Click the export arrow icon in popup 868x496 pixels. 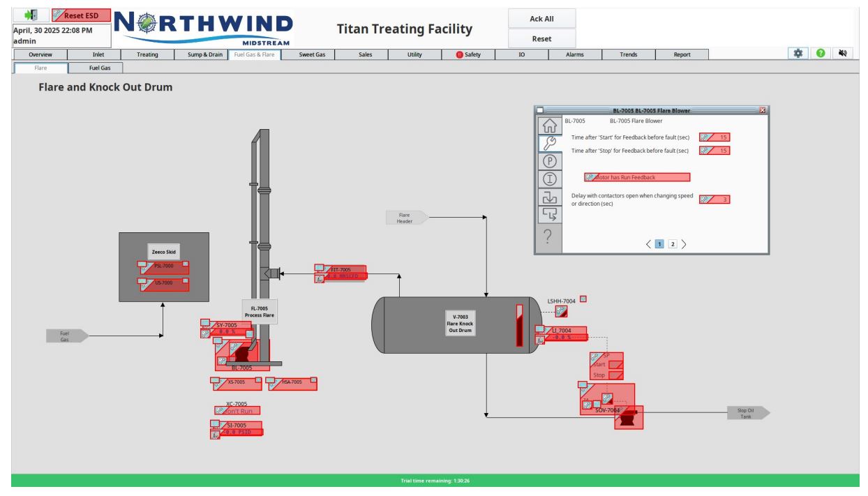(548, 213)
